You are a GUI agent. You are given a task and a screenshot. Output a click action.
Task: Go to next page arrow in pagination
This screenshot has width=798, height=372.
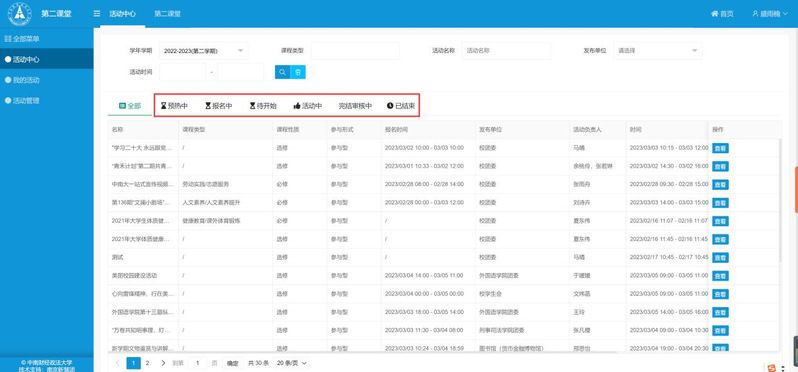pos(163,363)
